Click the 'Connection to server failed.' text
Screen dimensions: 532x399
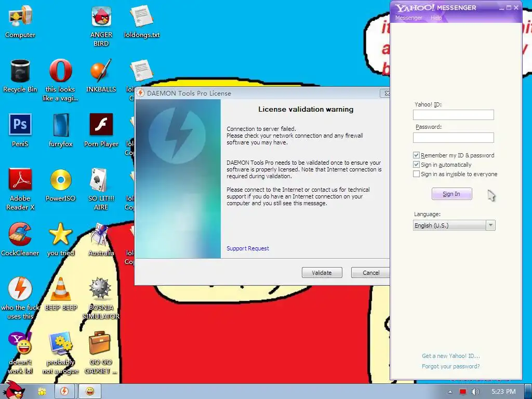(261, 129)
